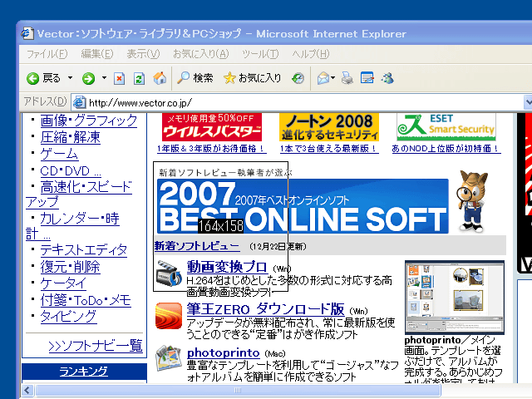Click 動画変換プロ camera icon
The width and height of the screenshot is (532, 399).
tap(169, 273)
